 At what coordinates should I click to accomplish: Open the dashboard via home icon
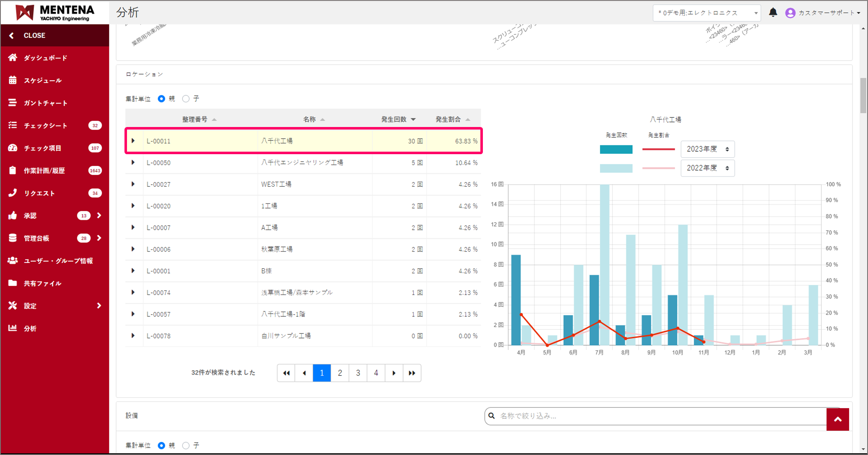tap(13, 58)
